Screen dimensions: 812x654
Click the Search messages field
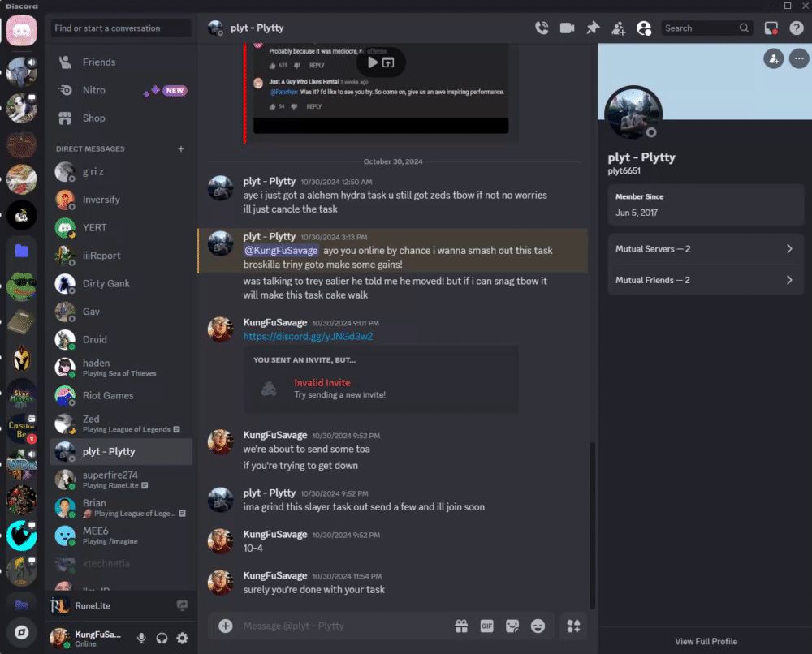click(707, 28)
